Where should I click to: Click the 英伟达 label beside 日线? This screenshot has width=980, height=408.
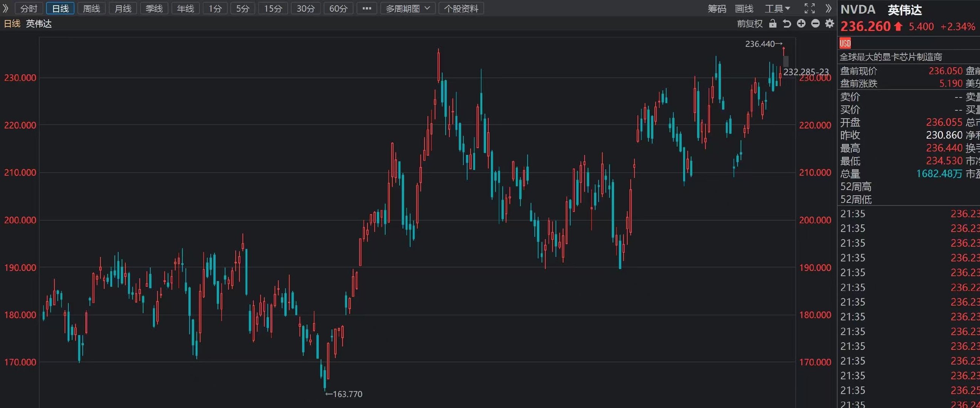(39, 23)
